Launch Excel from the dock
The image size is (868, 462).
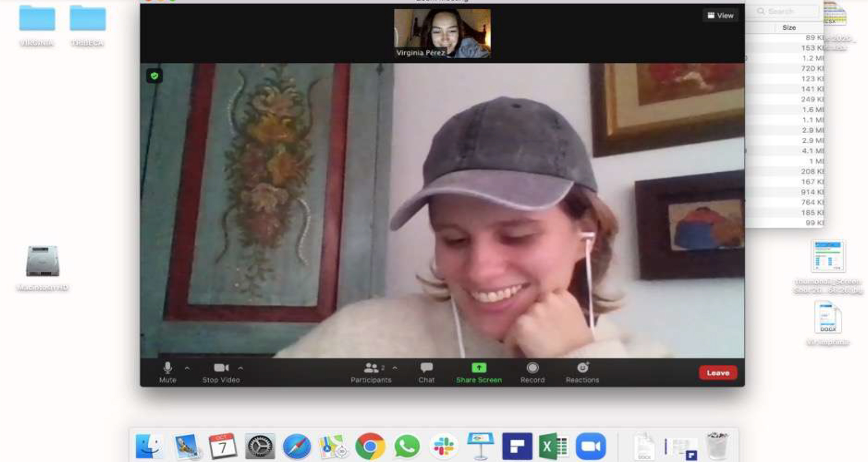tap(553, 446)
